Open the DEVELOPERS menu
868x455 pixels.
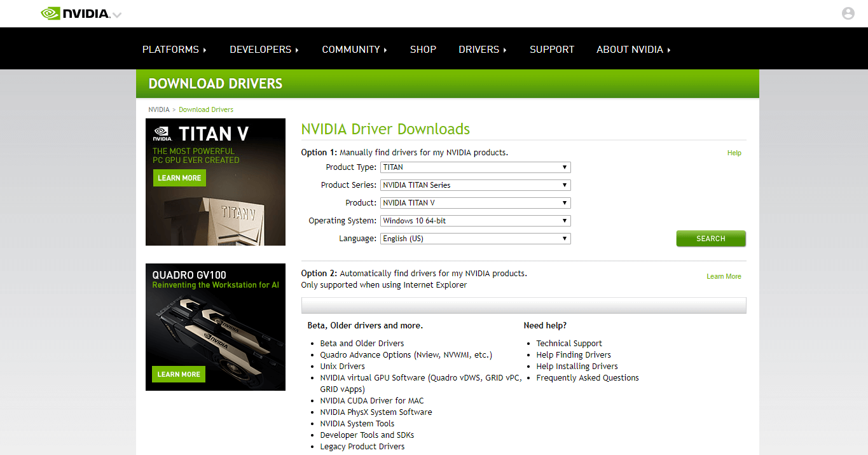pos(264,49)
